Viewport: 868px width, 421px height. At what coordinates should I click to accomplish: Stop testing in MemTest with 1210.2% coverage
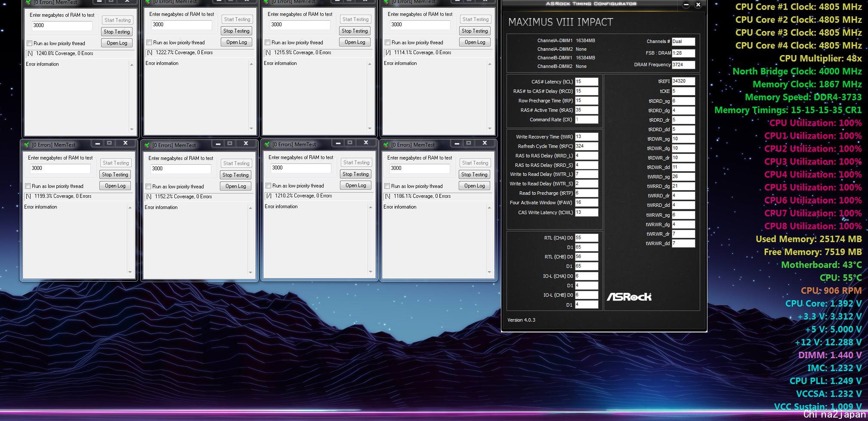355,174
